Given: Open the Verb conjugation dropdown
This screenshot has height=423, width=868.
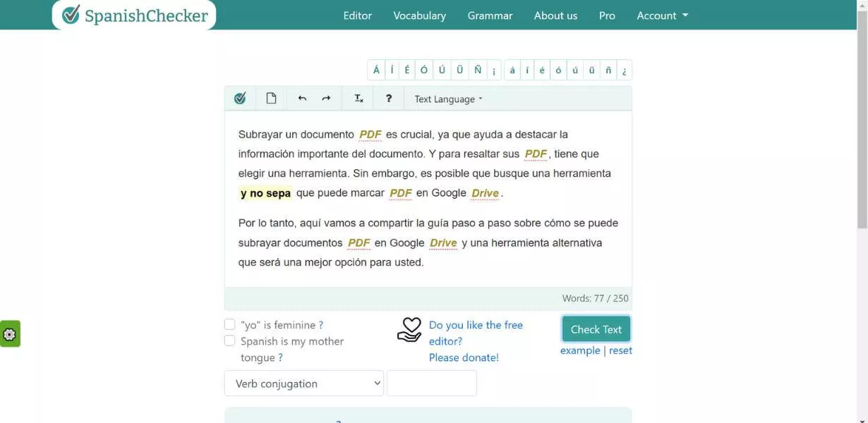Looking at the screenshot, I should click(x=303, y=383).
